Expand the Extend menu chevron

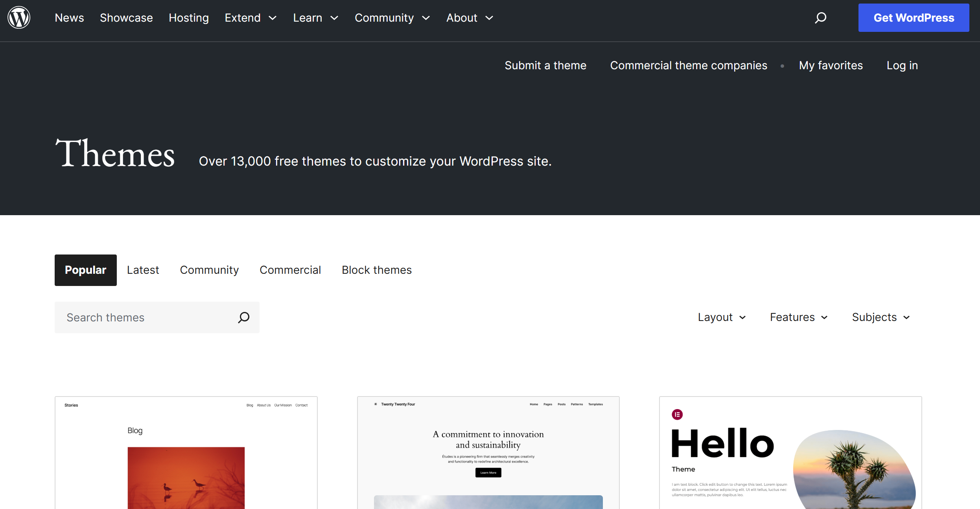point(273,18)
